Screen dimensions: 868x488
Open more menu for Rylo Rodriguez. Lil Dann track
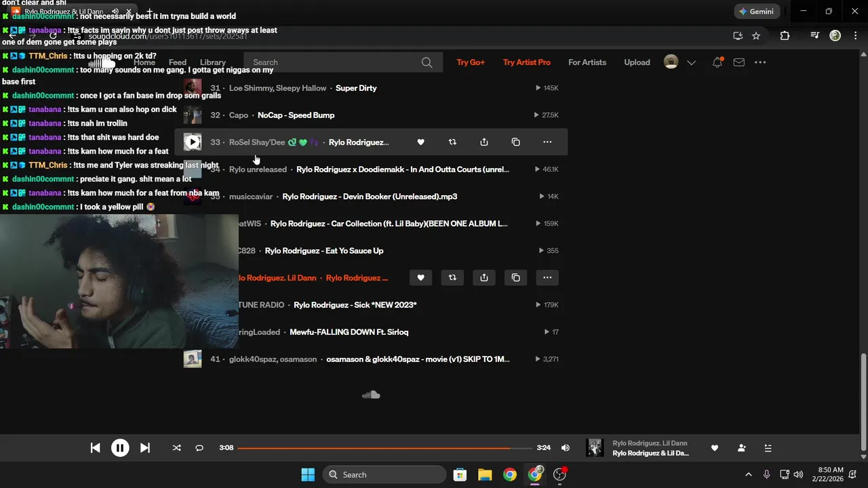tap(547, 278)
